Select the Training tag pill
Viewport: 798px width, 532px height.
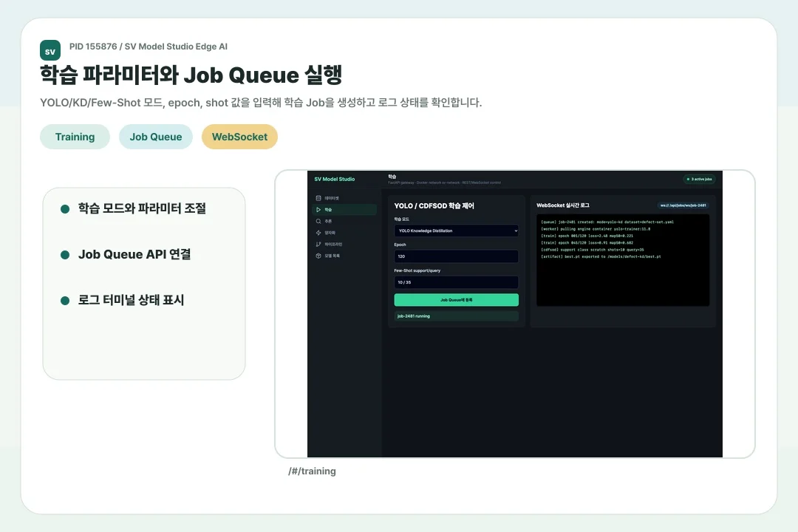[x=75, y=137]
